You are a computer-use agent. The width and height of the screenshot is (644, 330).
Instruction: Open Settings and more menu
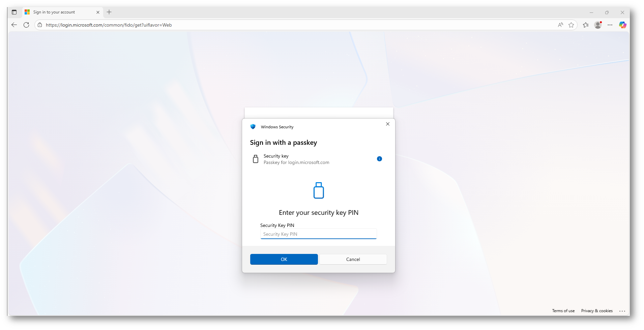[x=610, y=25]
